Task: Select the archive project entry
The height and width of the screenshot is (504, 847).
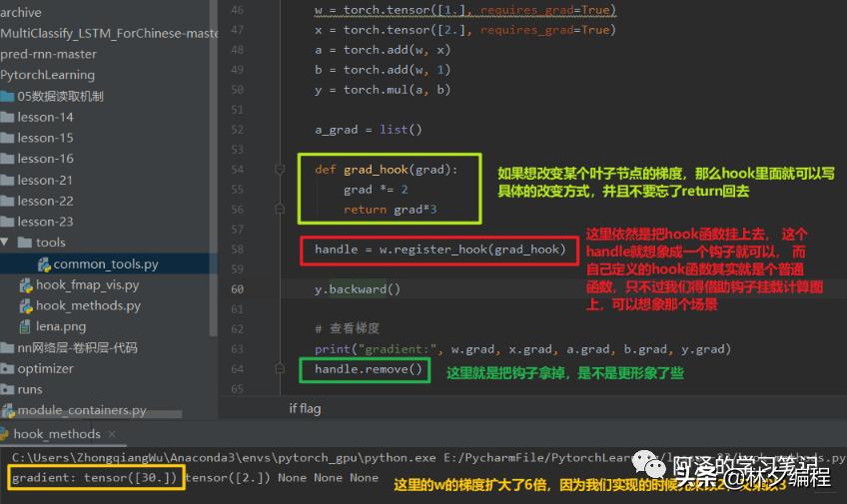Action: (x=21, y=12)
